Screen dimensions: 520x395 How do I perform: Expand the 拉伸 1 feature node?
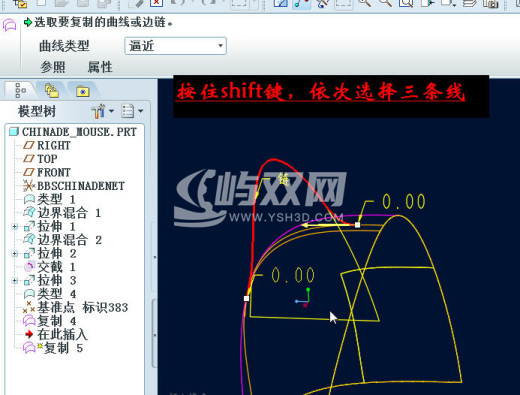coord(14,227)
